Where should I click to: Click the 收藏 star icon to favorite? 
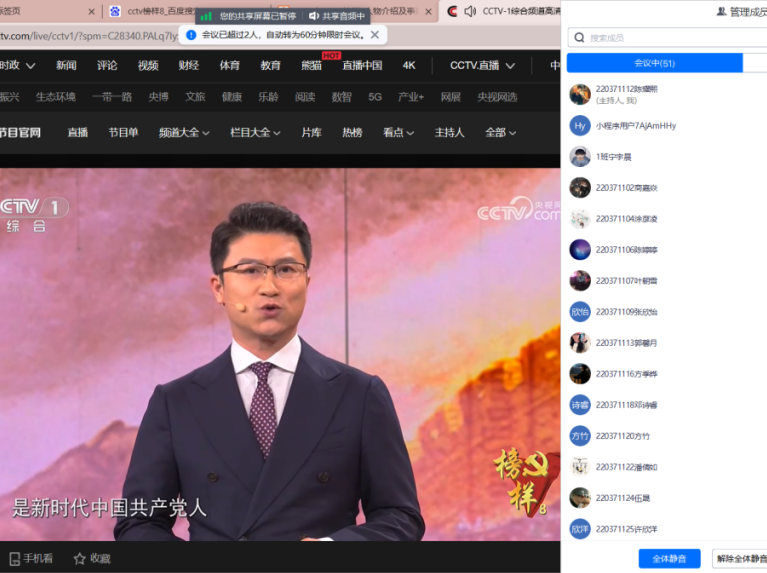(x=80, y=558)
